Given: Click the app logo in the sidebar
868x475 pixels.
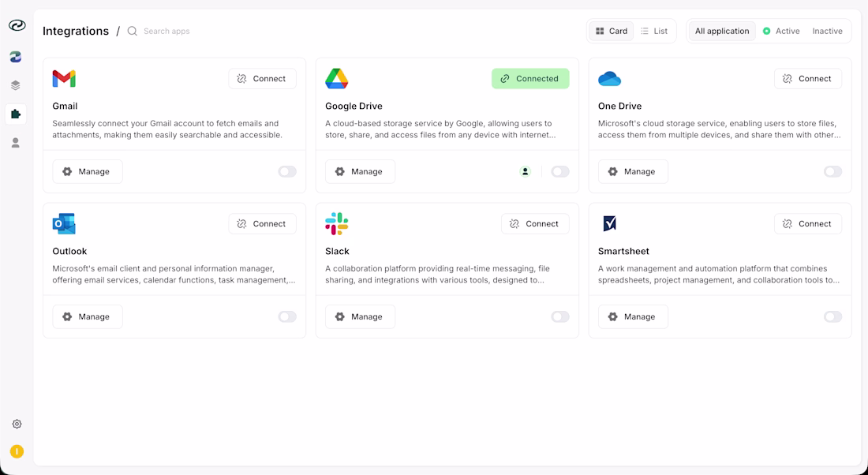Looking at the screenshot, I should [17, 25].
